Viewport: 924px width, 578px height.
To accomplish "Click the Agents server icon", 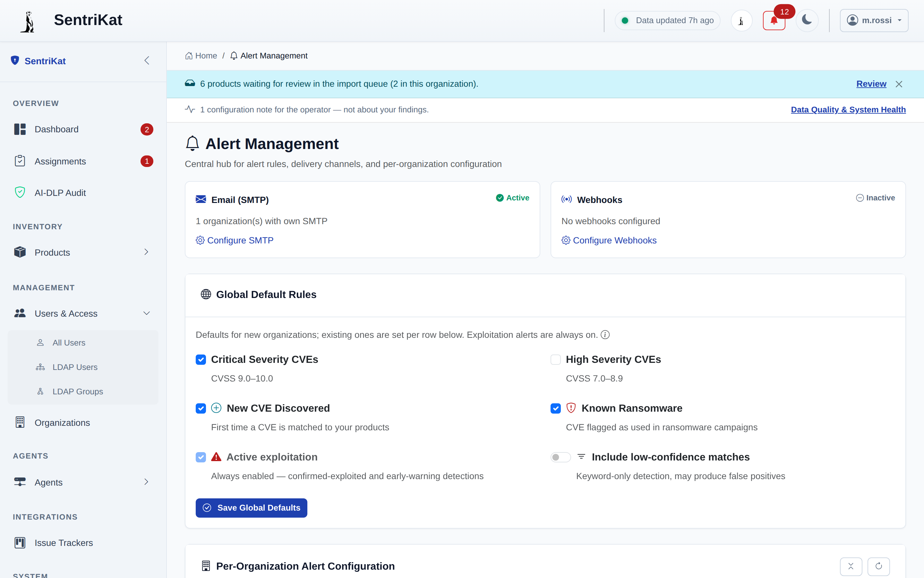I will pyautogui.click(x=20, y=482).
